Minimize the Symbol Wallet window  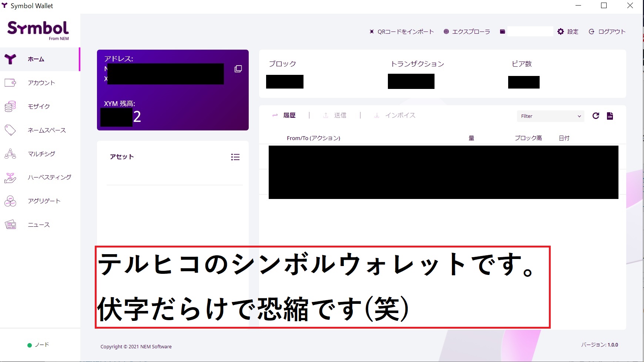tap(578, 6)
